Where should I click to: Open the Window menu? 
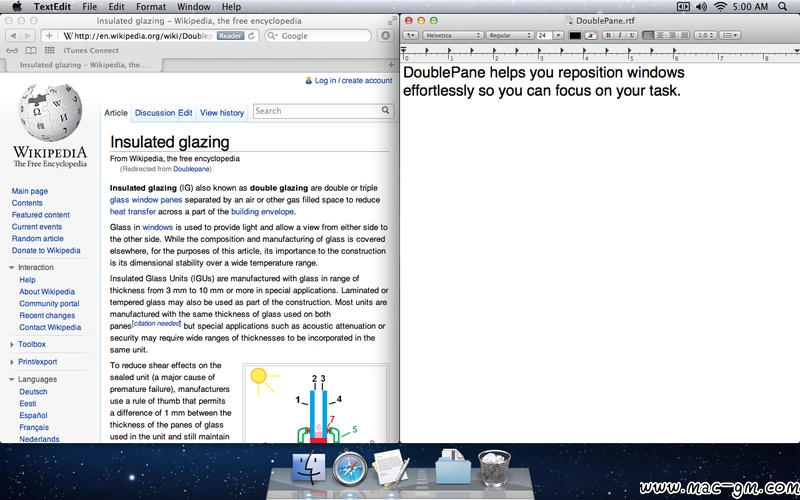193,7
